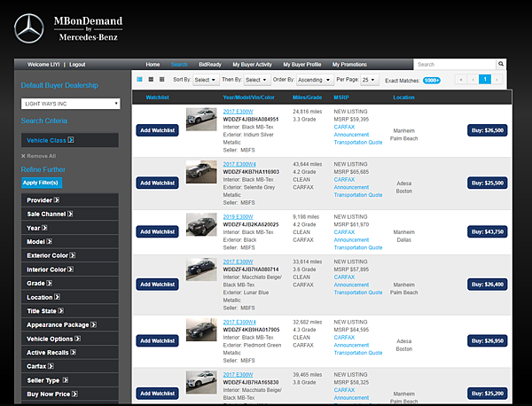Expand the Model filter
This screenshot has width=532, height=406.
(x=70, y=241)
